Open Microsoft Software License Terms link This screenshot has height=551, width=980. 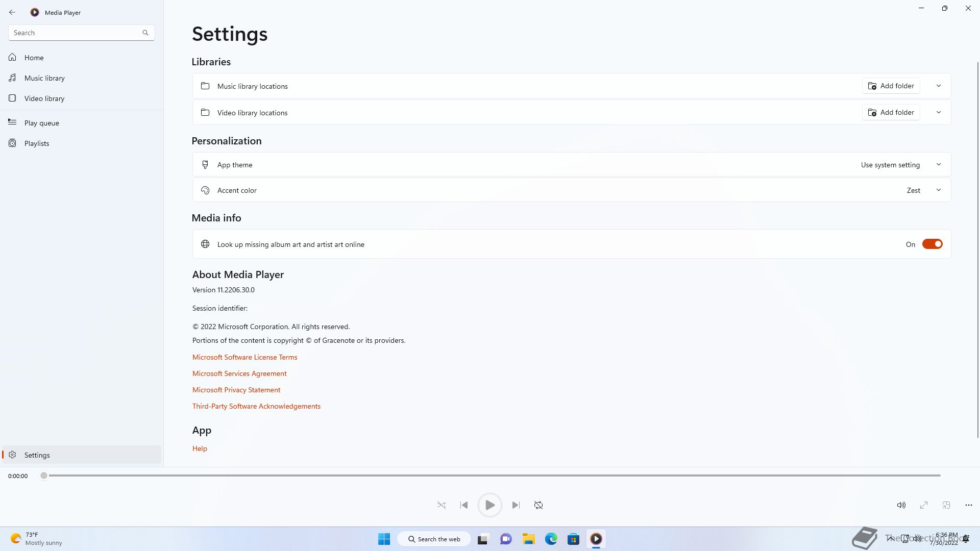point(244,357)
